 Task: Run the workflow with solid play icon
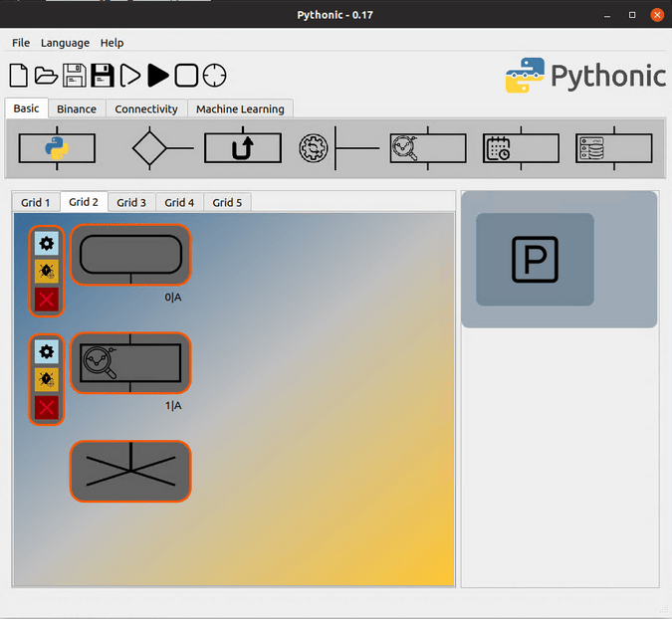pos(158,76)
